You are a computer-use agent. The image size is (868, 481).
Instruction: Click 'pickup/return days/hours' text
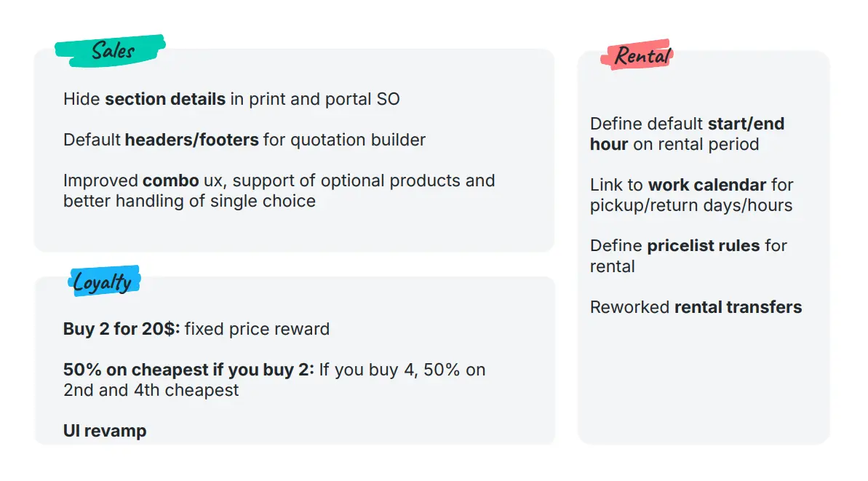click(x=691, y=205)
